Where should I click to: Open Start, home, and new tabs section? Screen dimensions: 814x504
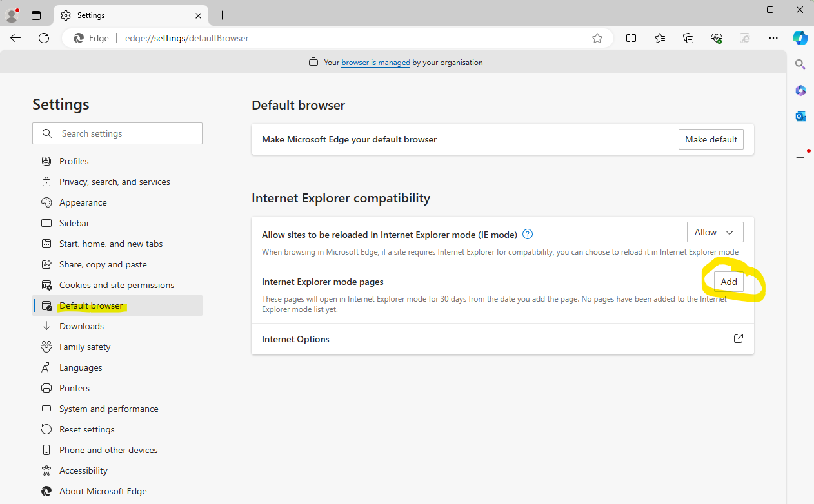pyautogui.click(x=117, y=244)
